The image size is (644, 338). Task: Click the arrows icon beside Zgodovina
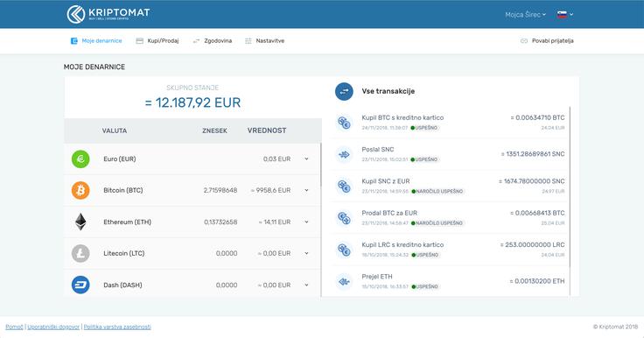tap(196, 40)
